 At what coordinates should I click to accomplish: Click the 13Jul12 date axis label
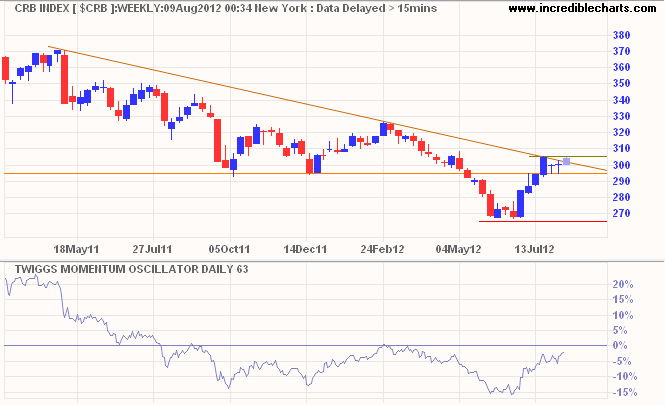pos(534,249)
